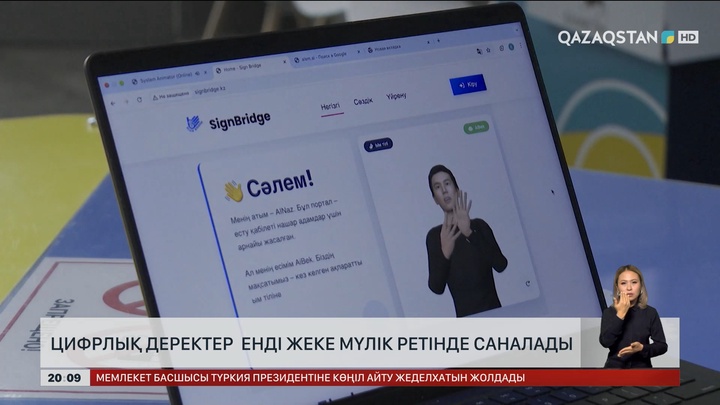This screenshot has height=405, width=720.
Task: Click the green AIBek avatar badge
Action: [x=476, y=128]
